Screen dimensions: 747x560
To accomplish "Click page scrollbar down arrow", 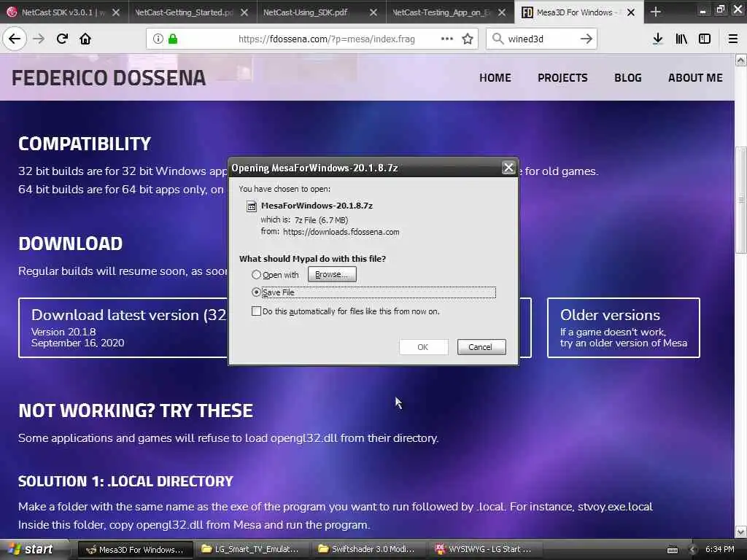I will (741, 532).
